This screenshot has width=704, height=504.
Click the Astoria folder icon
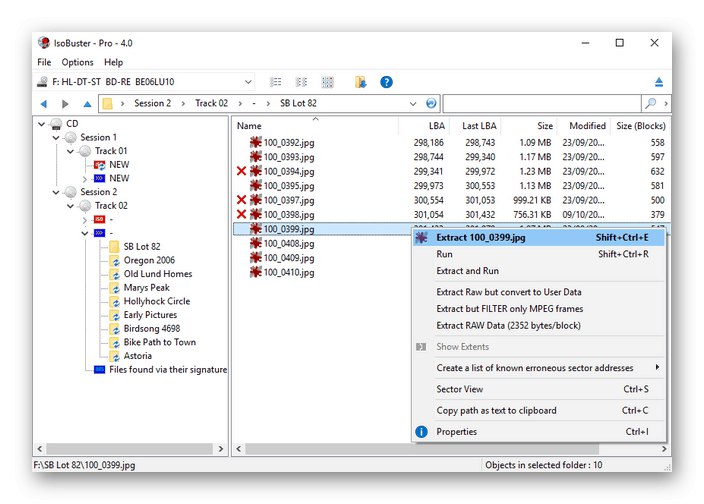click(114, 356)
